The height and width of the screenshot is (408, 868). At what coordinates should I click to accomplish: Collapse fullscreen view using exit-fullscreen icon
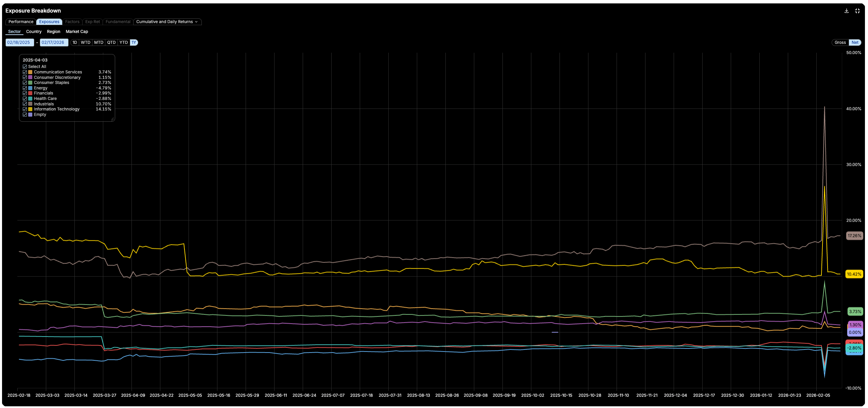[857, 11]
